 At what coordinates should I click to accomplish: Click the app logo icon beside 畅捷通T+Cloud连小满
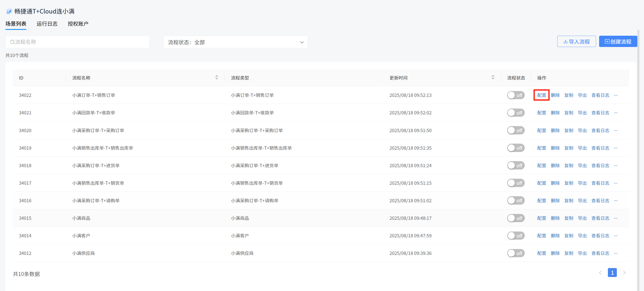pos(9,11)
